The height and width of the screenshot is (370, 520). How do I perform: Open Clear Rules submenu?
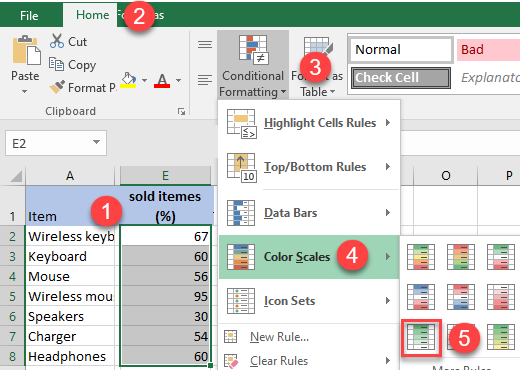(x=309, y=361)
